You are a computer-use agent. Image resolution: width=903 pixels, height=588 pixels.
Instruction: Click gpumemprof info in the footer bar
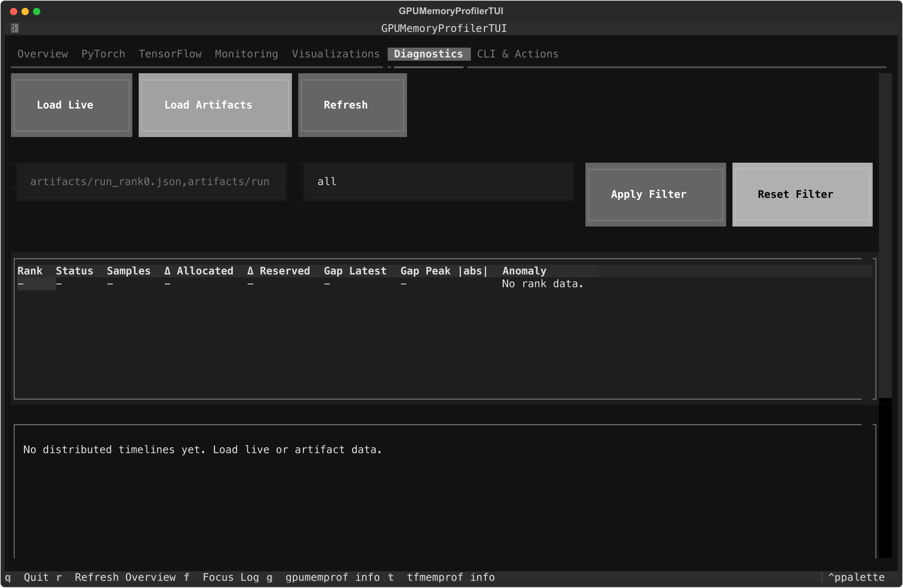pos(333,577)
